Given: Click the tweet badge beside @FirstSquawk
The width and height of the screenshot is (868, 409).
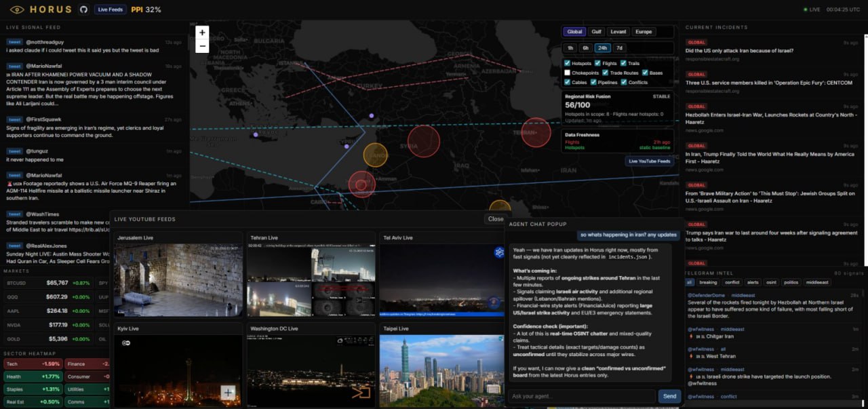Looking at the screenshot, I should tap(15, 119).
